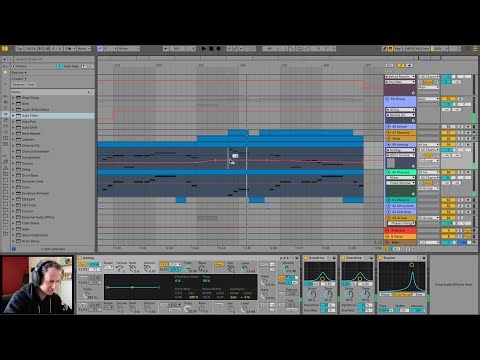
Task: Enable Key Map Mode
Action: pos(398,49)
